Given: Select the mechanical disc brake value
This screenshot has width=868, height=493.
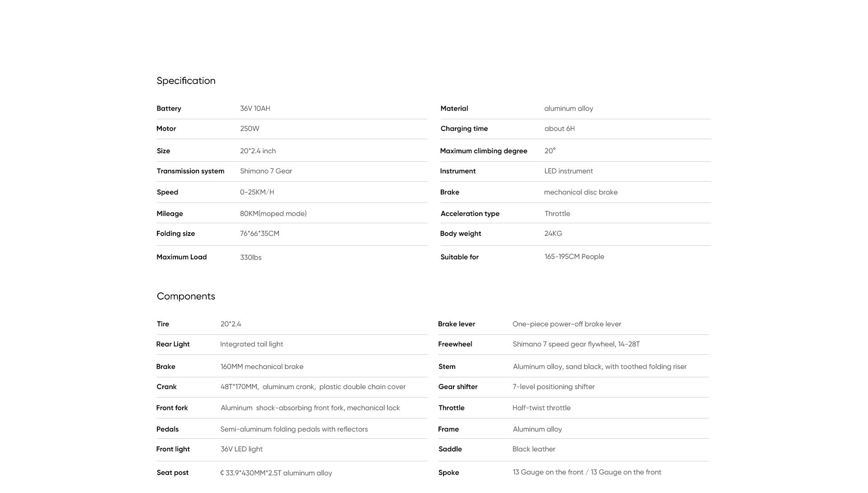Looking at the screenshot, I should click(x=580, y=193).
